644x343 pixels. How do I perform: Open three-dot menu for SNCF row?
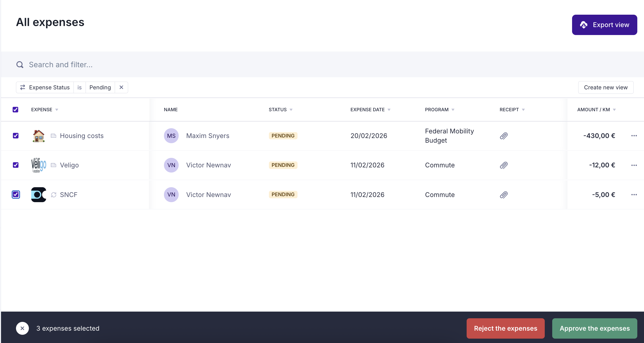[x=634, y=195]
